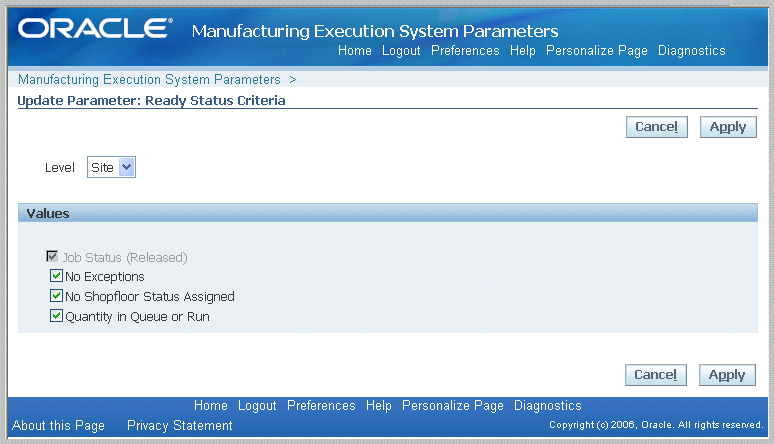Open Help in the footer
This screenshot has width=774, height=444.
point(379,405)
